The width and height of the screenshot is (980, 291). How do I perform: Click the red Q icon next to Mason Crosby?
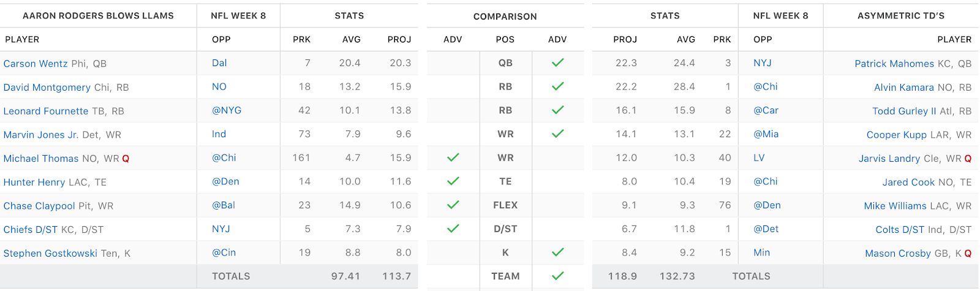(x=968, y=254)
